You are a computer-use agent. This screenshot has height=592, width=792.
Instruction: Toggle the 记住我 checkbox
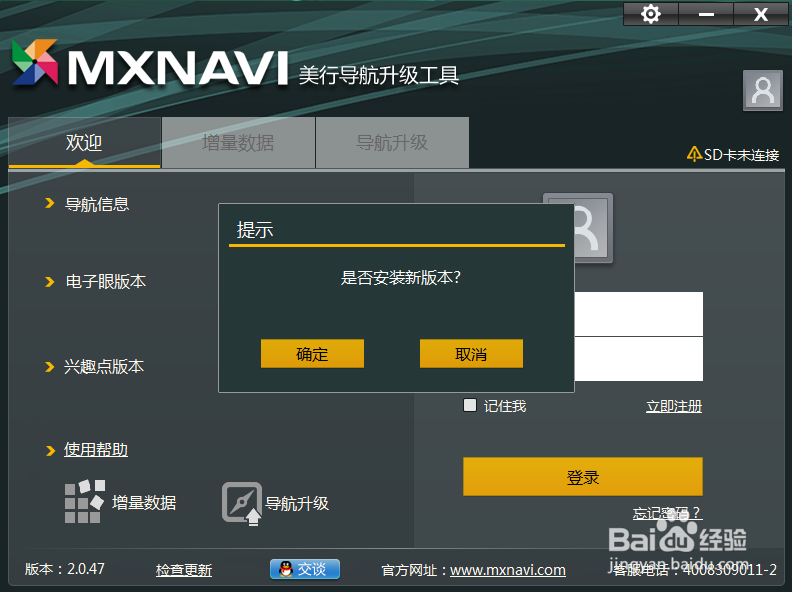click(470, 405)
